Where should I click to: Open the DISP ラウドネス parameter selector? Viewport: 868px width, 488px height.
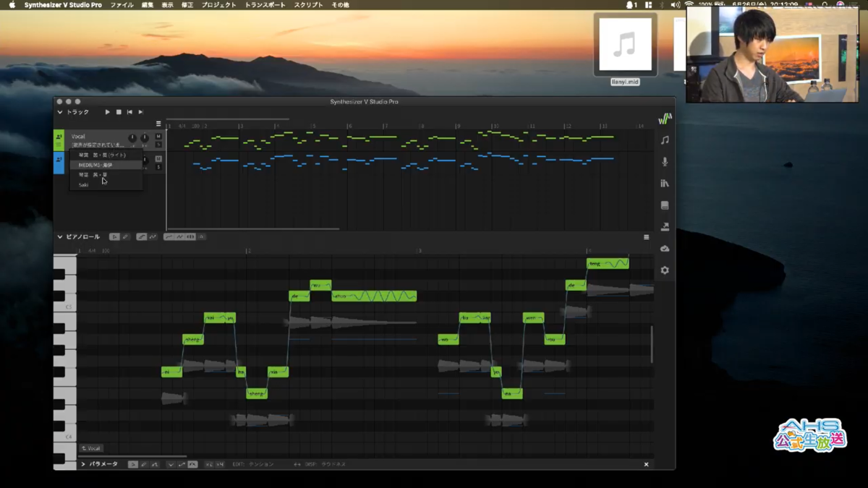coord(325,464)
